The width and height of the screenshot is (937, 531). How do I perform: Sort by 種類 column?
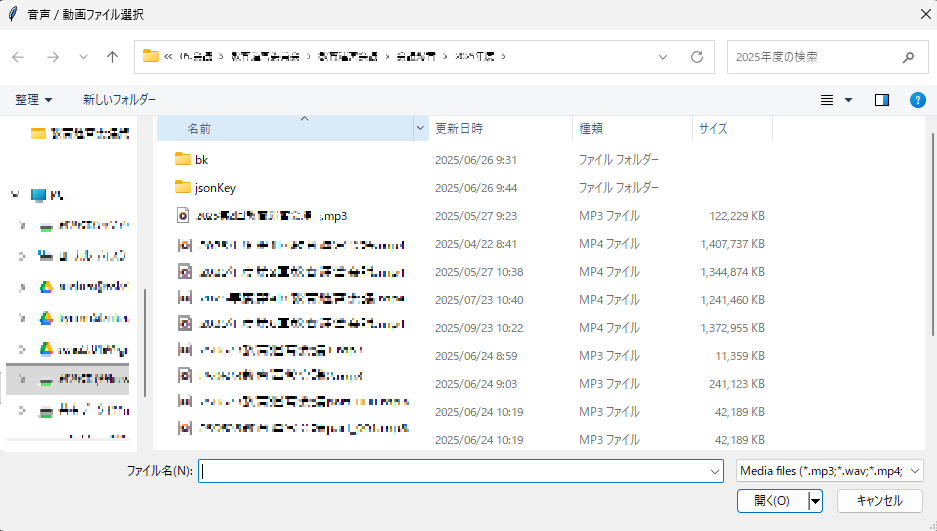coord(632,128)
